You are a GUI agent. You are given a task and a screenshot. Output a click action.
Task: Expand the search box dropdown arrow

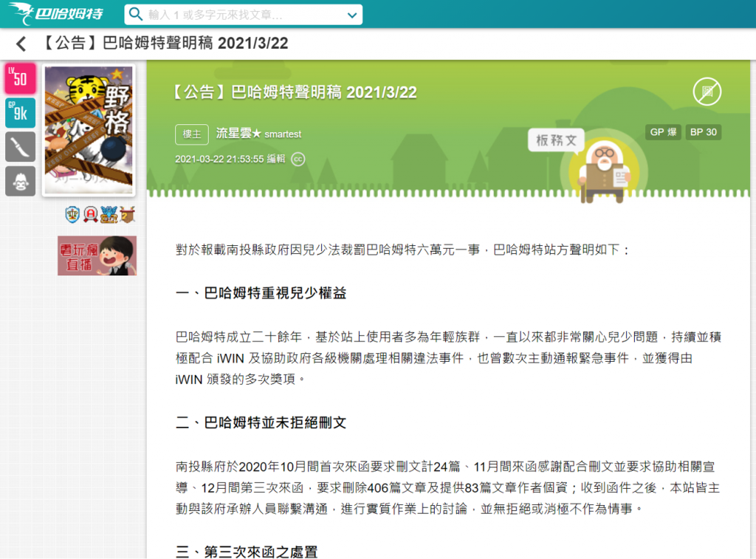click(352, 16)
